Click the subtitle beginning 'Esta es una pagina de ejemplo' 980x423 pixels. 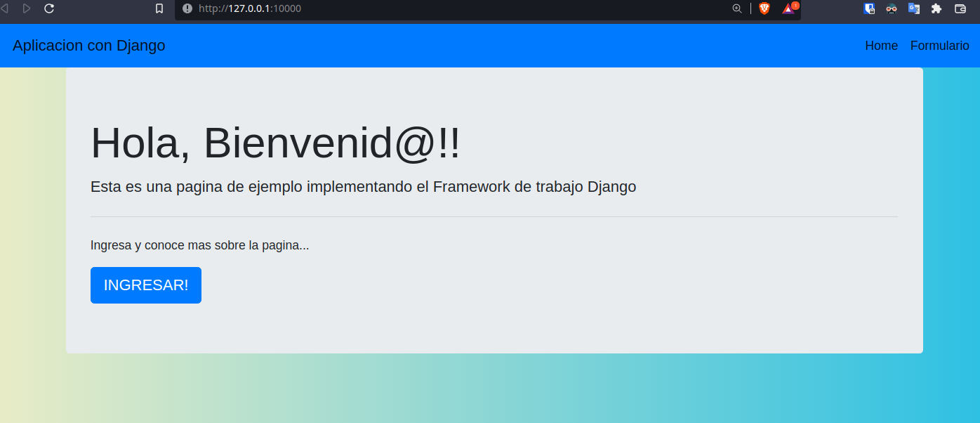click(x=363, y=187)
